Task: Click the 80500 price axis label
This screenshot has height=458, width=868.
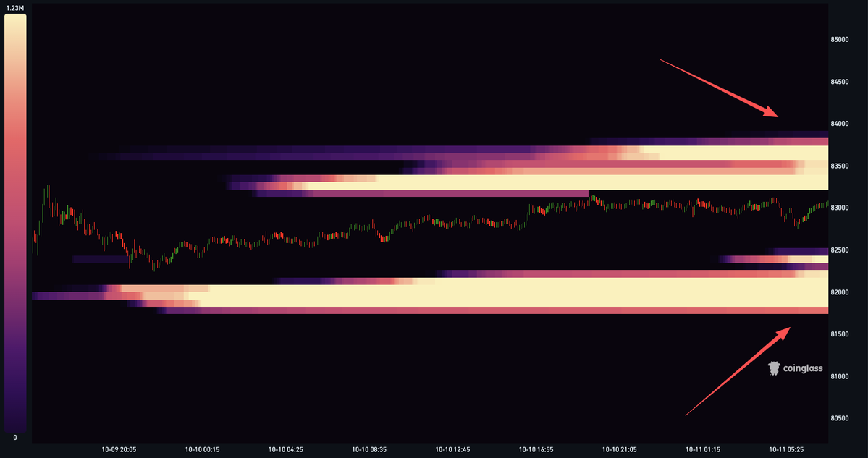Action: pyautogui.click(x=839, y=418)
